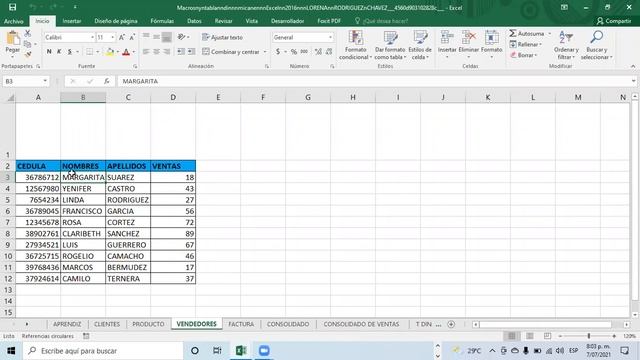Switch to the Desarrollador tab
The width and height of the screenshot is (640, 360).
287,21
